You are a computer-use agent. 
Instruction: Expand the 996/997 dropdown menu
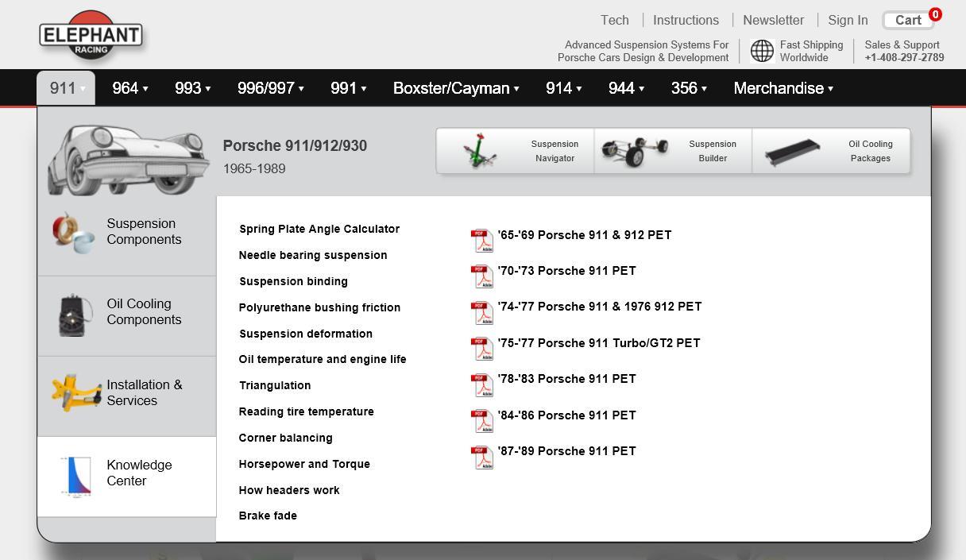(x=270, y=88)
